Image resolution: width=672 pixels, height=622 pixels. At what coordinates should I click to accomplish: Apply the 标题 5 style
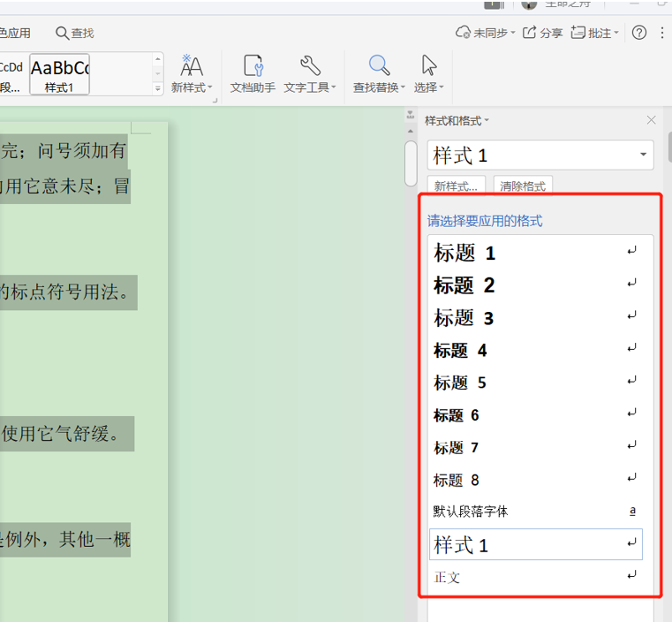[536, 382]
